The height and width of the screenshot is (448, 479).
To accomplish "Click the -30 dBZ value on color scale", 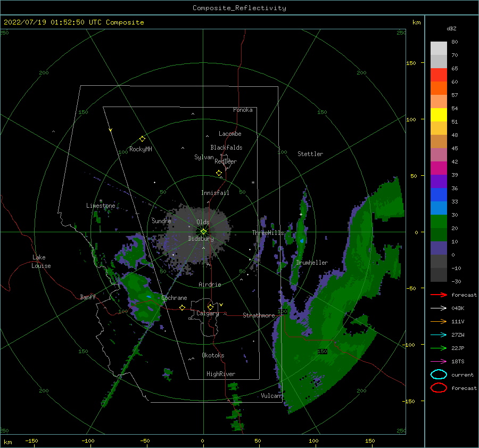I will click(456, 281).
